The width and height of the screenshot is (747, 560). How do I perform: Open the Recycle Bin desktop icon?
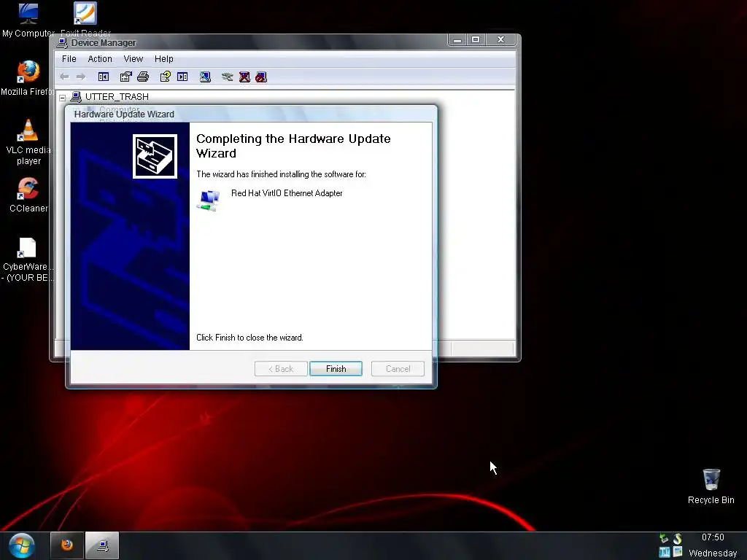(711, 486)
